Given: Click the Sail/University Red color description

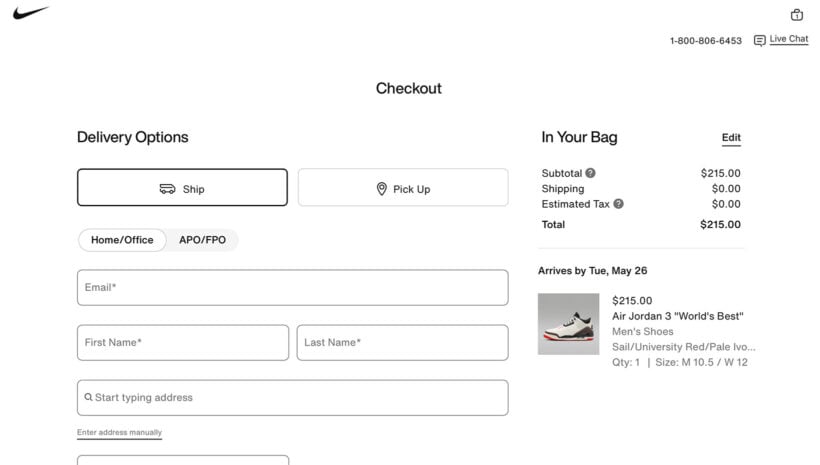Looking at the screenshot, I should tap(684, 347).
